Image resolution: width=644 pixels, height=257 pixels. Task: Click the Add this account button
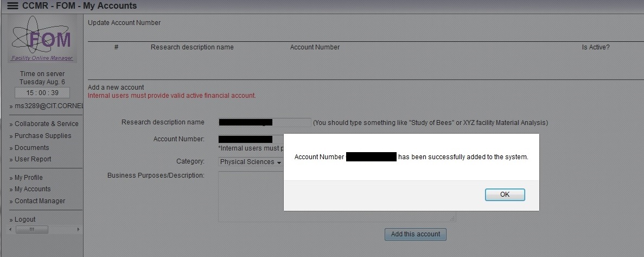coord(415,234)
